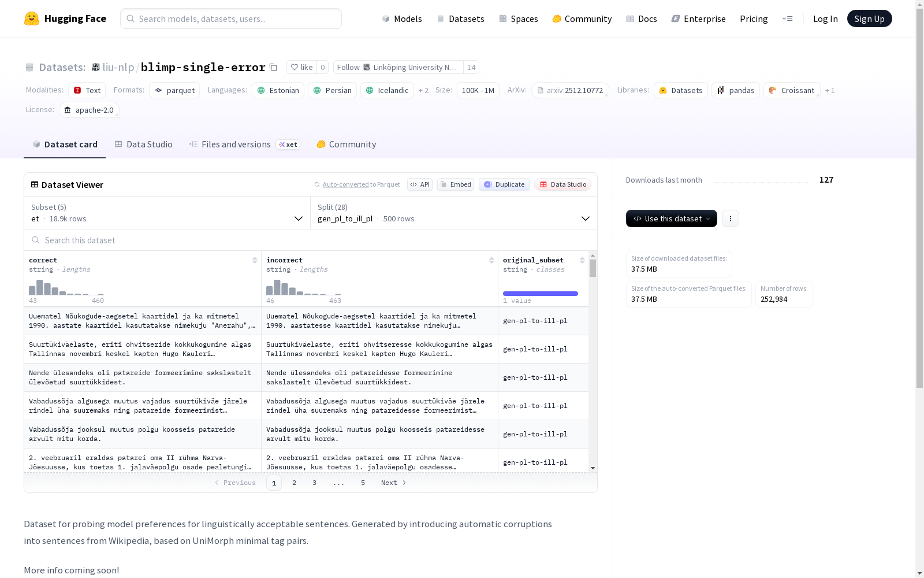Select the Text modality tag
This screenshot has height=578, width=924.
click(87, 90)
